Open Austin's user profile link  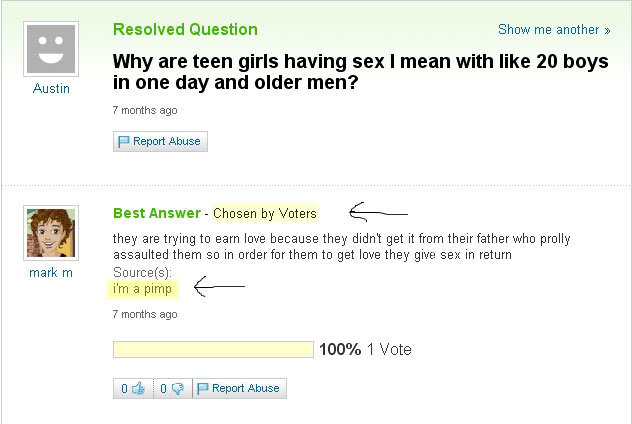click(x=51, y=88)
